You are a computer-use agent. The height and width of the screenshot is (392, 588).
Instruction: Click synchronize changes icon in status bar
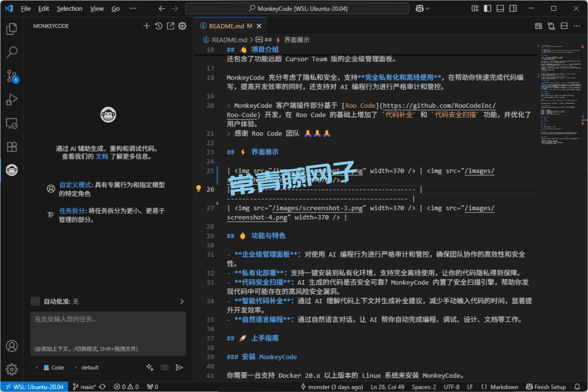click(x=102, y=387)
